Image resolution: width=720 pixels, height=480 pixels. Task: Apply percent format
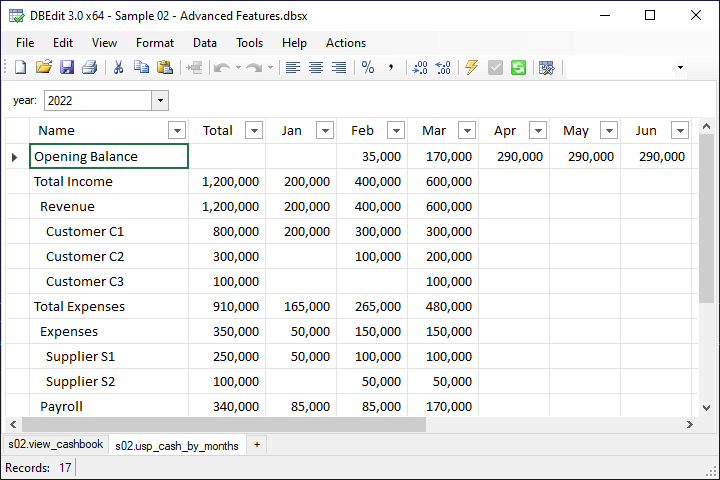pyautogui.click(x=368, y=68)
